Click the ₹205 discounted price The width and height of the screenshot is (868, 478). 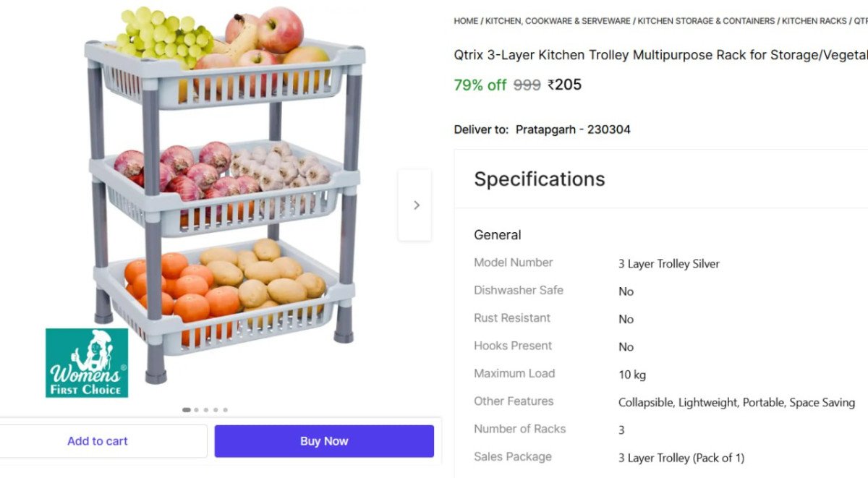[x=564, y=85]
